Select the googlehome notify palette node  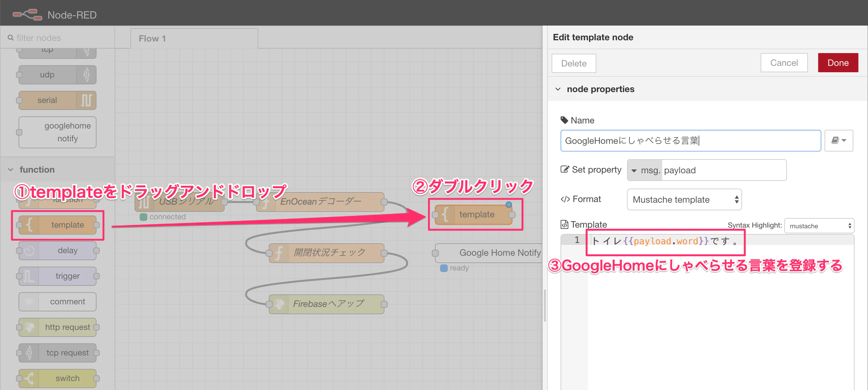(x=57, y=132)
